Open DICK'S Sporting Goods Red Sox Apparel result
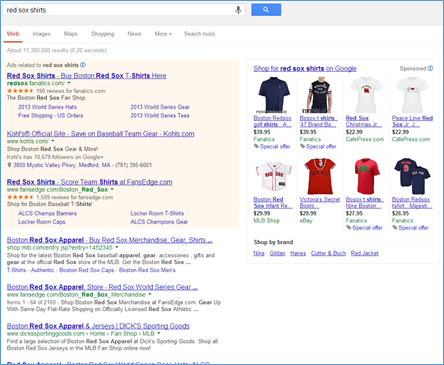 point(98,326)
